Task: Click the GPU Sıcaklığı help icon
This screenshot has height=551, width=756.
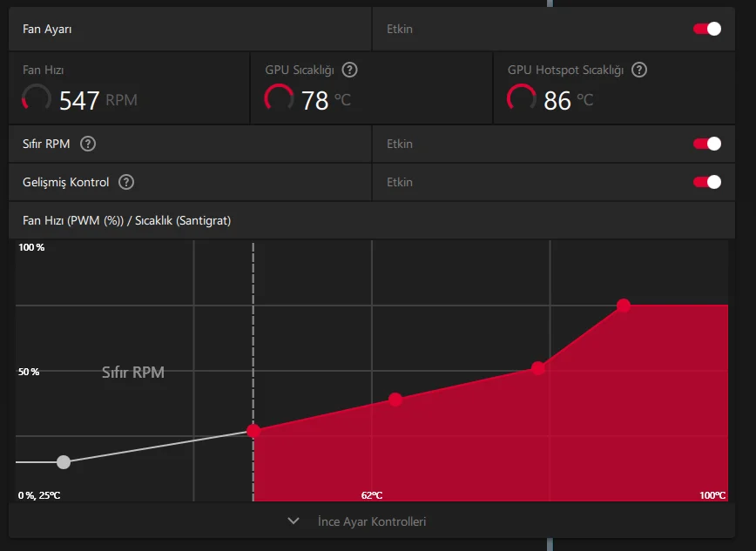Action: tap(349, 70)
